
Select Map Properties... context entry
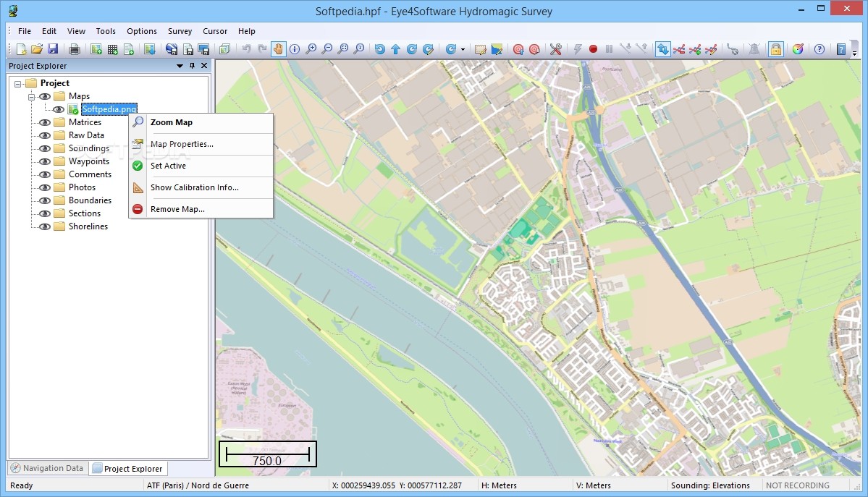[201, 144]
